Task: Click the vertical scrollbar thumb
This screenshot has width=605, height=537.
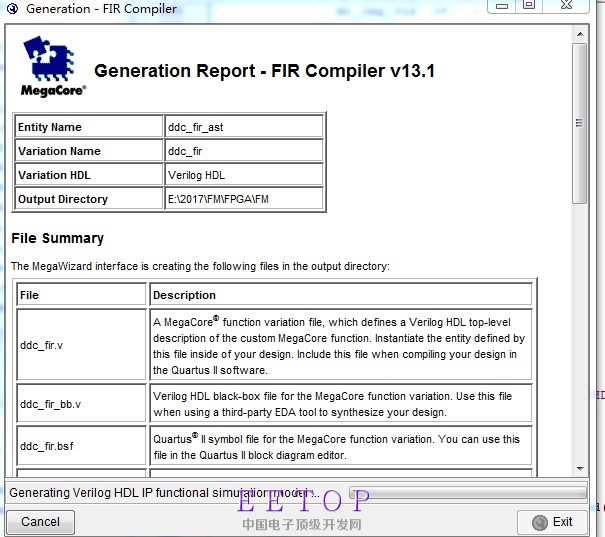Action: click(580, 123)
